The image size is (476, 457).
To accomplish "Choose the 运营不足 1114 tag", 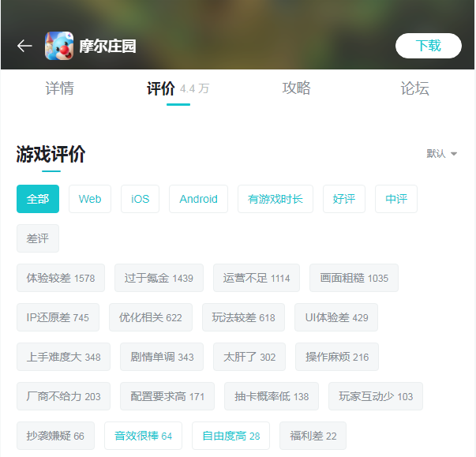I will pyautogui.click(x=257, y=278).
